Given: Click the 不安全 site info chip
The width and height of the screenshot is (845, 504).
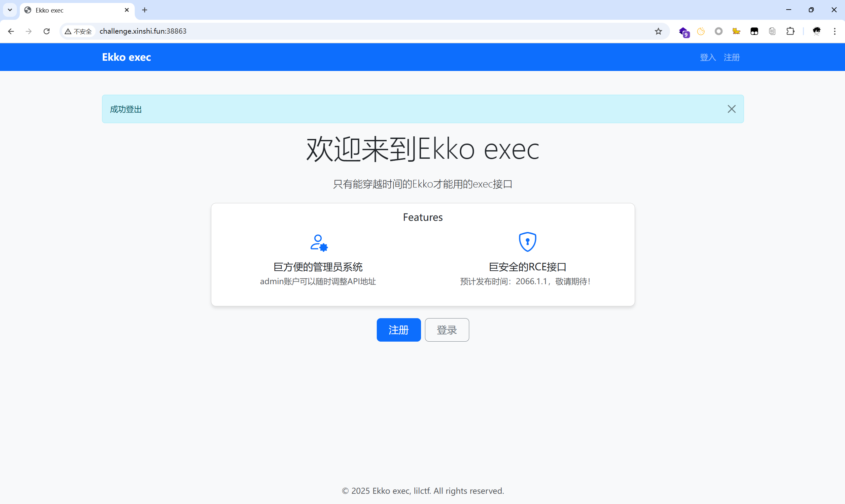Looking at the screenshot, I should click(x=79, y=31).
